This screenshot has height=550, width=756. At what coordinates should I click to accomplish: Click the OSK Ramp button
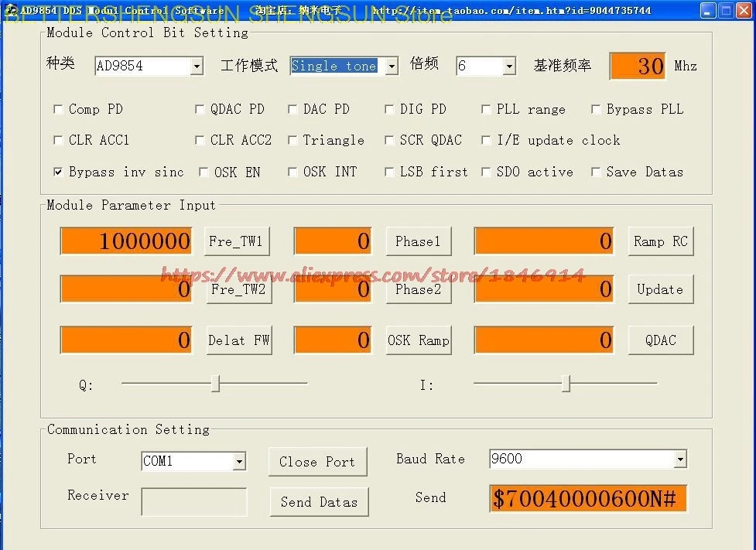(x=419, y=340)
